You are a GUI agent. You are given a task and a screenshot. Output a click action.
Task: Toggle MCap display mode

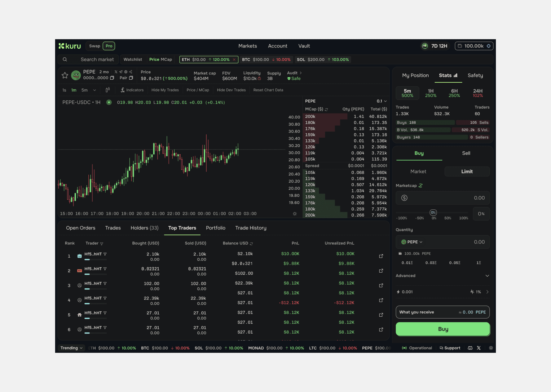pos(166,59)
